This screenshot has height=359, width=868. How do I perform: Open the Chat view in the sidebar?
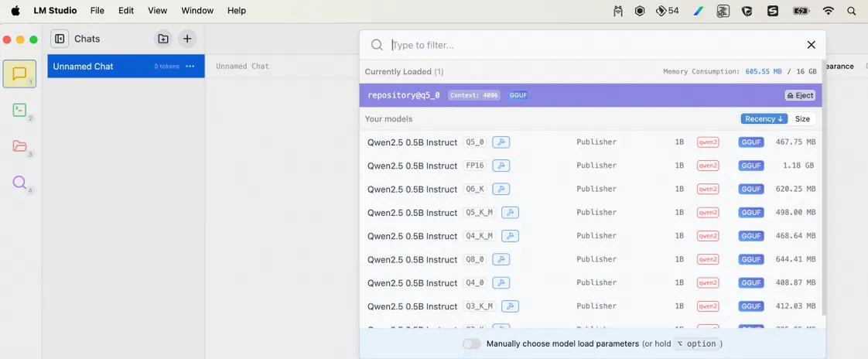coord(19,74)
